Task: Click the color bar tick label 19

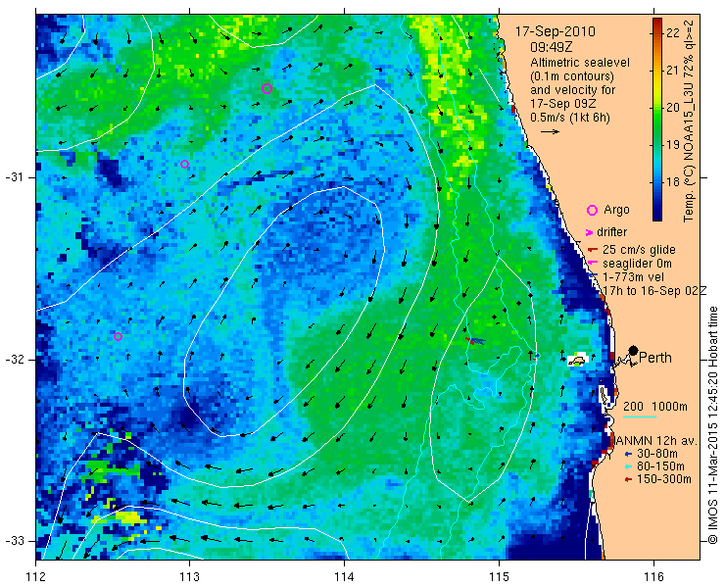Action: (x=673, y=144)
